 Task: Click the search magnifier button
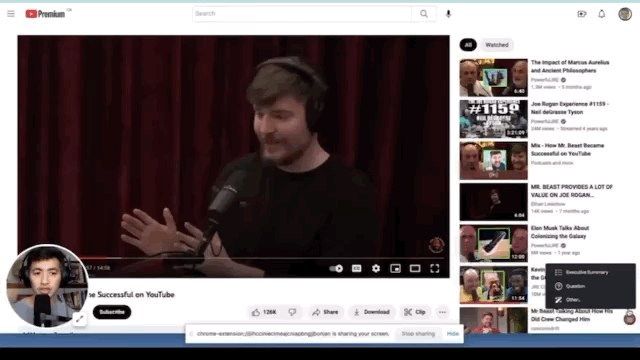click(424, 14)
